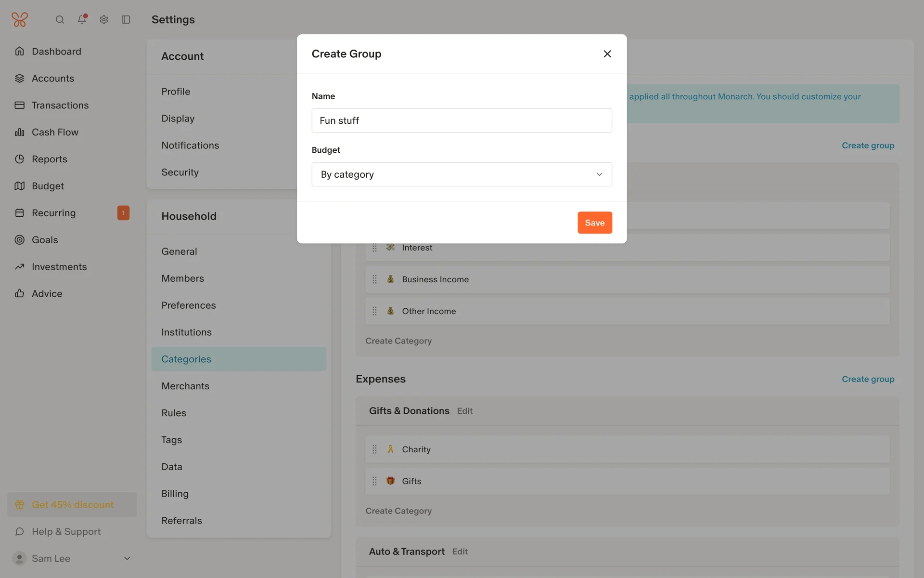Expand the Budget By category dropdown
Image resolution: width=924 pixels, height=578 pixels.
pyautogui.click(x=462, y=174)
